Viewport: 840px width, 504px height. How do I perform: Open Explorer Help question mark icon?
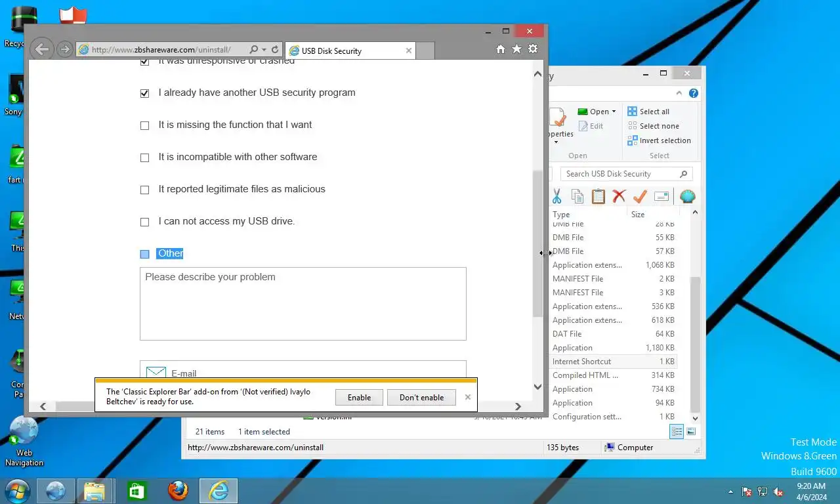(693, 93)
